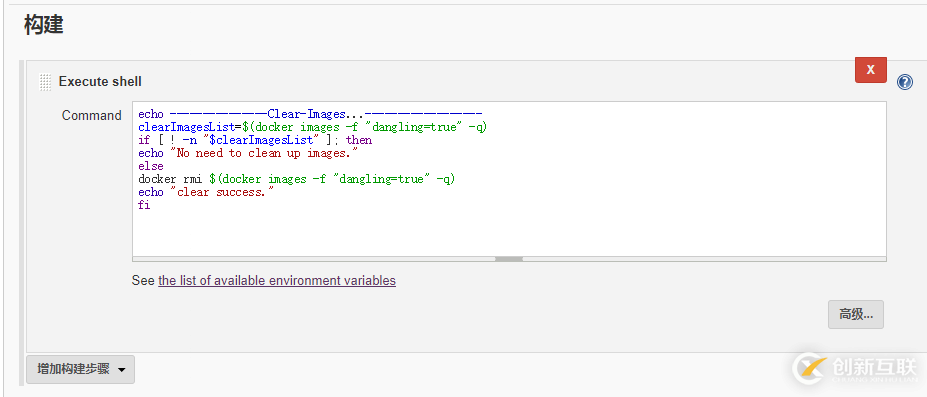Click the echo Clear-Images line
The height and width of the screenshot is (397, 927).
pos(310,114)
